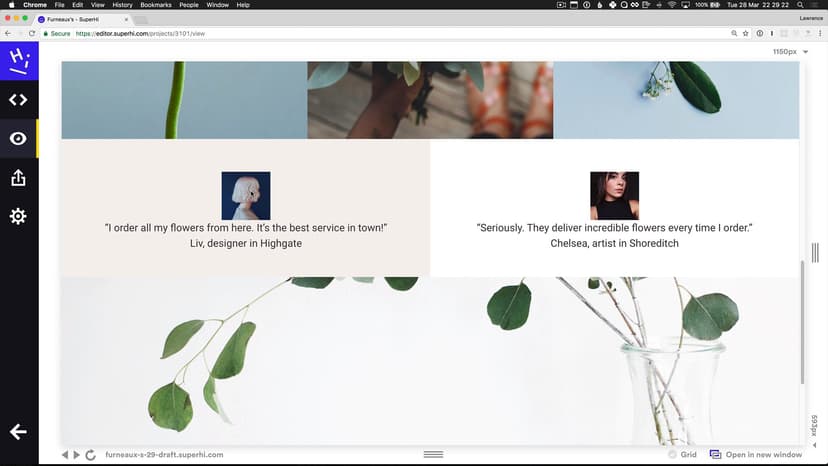The height and width of the screenshot is (466, 828).
Task: Select the eye preview icon in sidebar
Action: coord(18,139)
